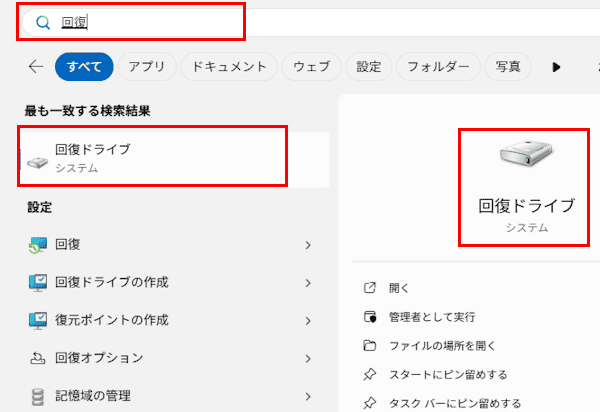
Task: Expand the 記憶域の管理 chevron
Action: (x=308, y=397)
